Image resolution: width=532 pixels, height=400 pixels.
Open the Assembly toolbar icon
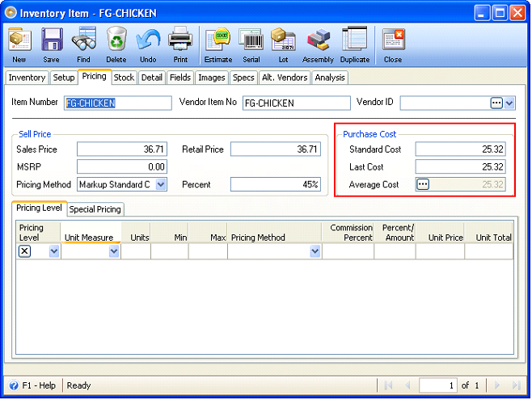click(319, 40)
